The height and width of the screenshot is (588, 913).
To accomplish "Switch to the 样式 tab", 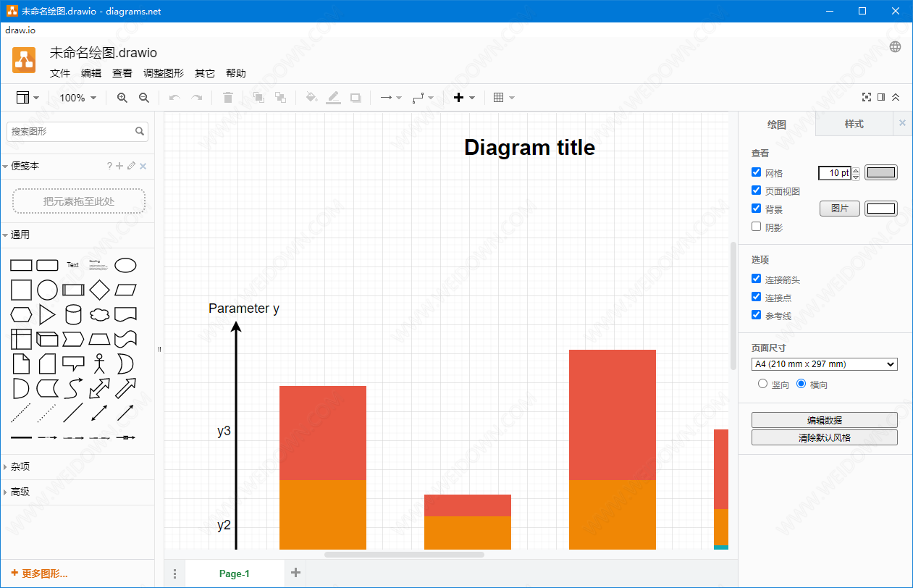I will (x=854, y=124).
